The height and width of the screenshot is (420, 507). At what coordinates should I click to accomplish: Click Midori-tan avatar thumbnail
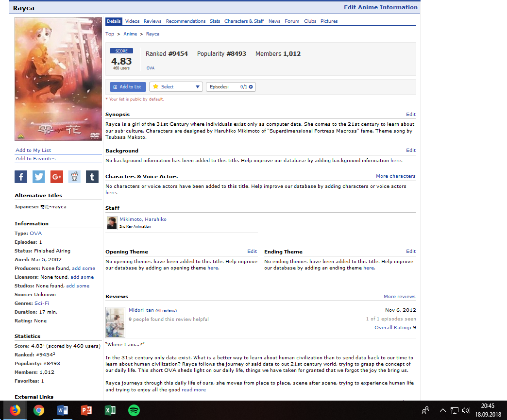(x=115, y=322)
